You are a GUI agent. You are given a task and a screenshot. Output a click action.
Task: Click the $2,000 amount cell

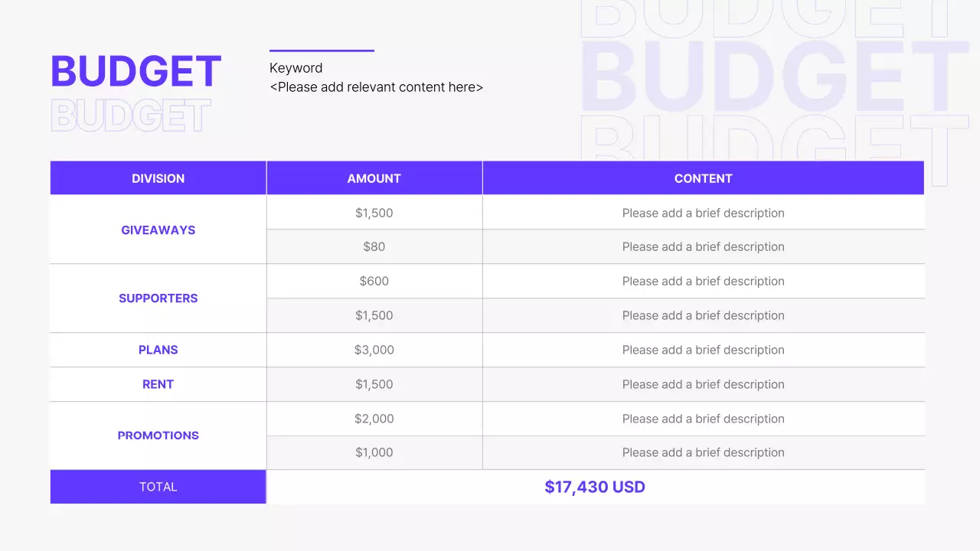pos(374,419)
